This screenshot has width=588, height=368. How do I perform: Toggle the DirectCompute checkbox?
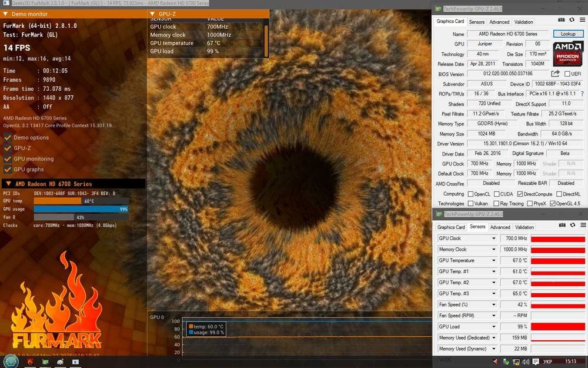pyautogui.click(x=520, y=194)
